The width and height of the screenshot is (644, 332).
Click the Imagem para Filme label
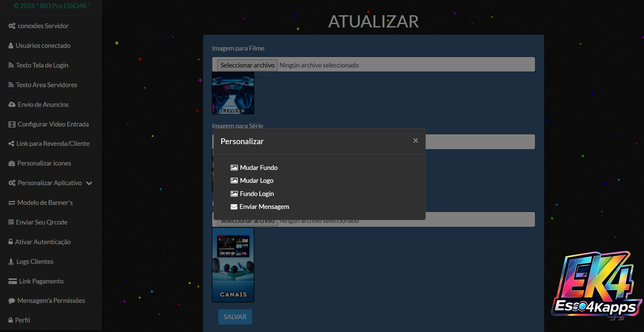[x=238, y=48]
